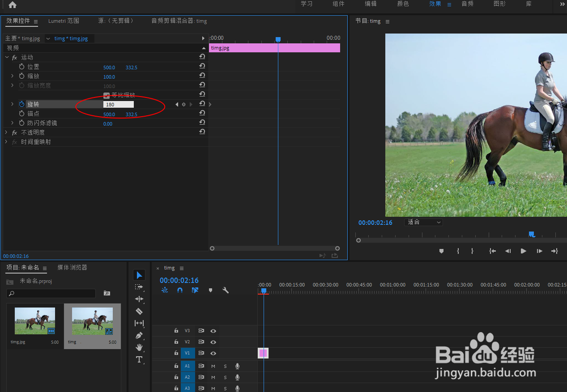This screenshot has height=392, width=567.
Task: Add marker in Program monitor
Action: coord(441,251)
